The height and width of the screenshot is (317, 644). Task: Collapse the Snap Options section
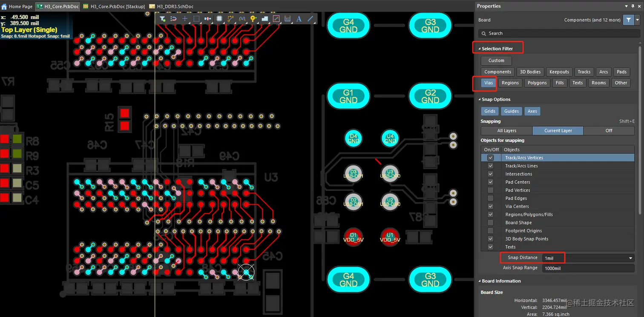pos(480,99)
